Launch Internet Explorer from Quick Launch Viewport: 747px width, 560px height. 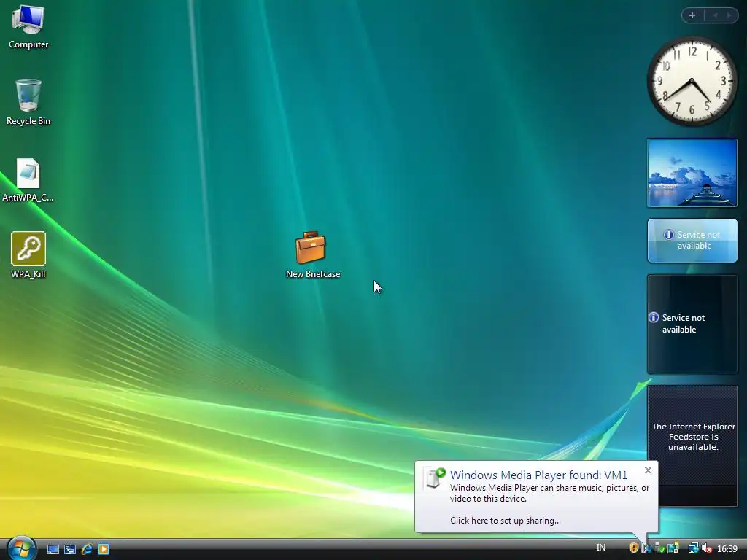point(87,549)
